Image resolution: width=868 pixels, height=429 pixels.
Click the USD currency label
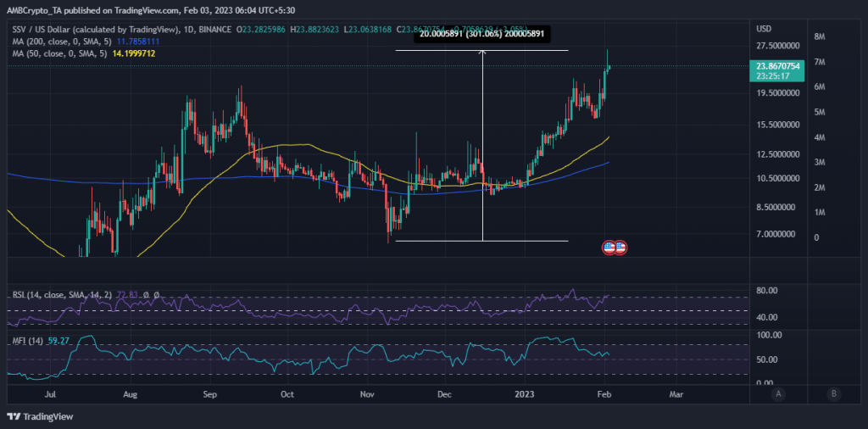click(765, 28)
